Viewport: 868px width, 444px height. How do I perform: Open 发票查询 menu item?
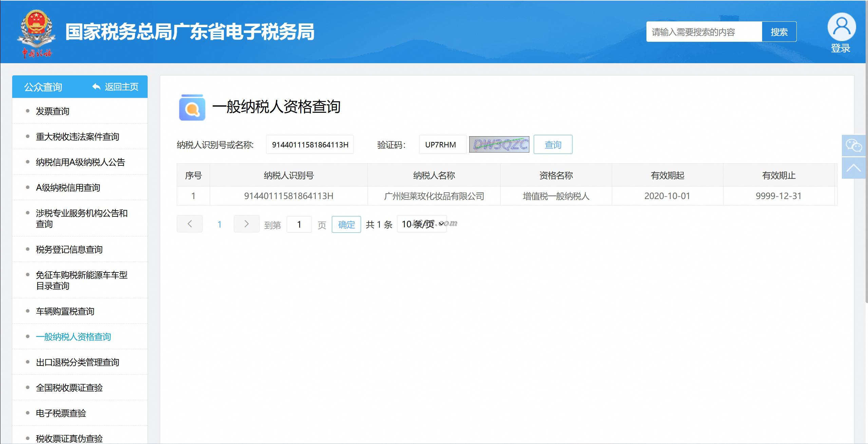[x=53, y=111]
